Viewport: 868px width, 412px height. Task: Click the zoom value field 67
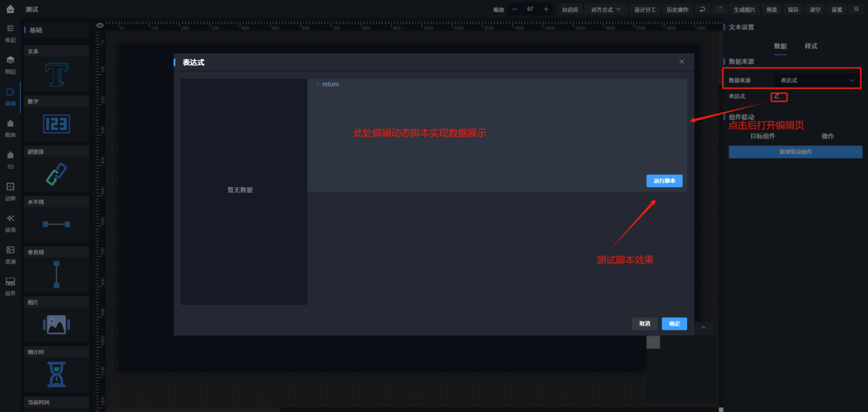(x=530, y=10)
